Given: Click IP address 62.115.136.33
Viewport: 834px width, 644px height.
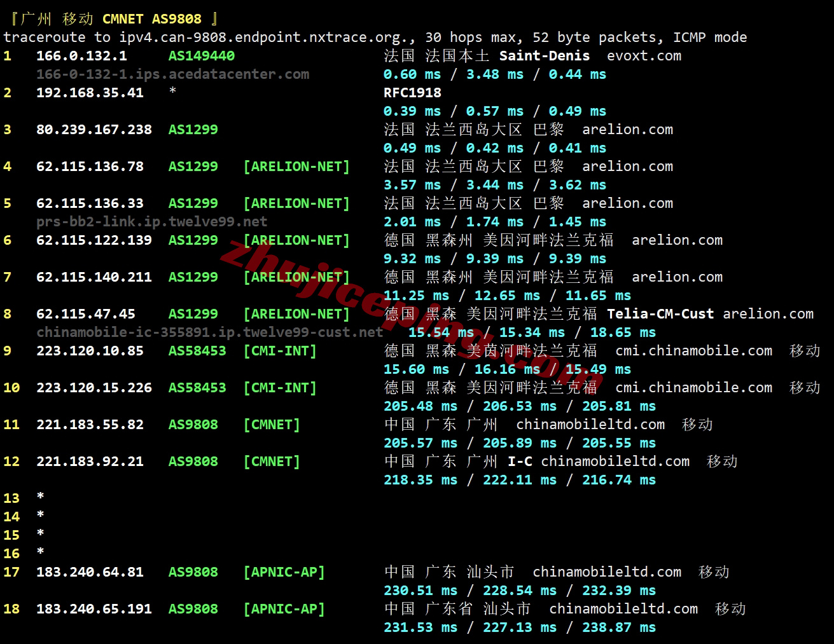Looking at the screenshot, I should tap(90, 203).
